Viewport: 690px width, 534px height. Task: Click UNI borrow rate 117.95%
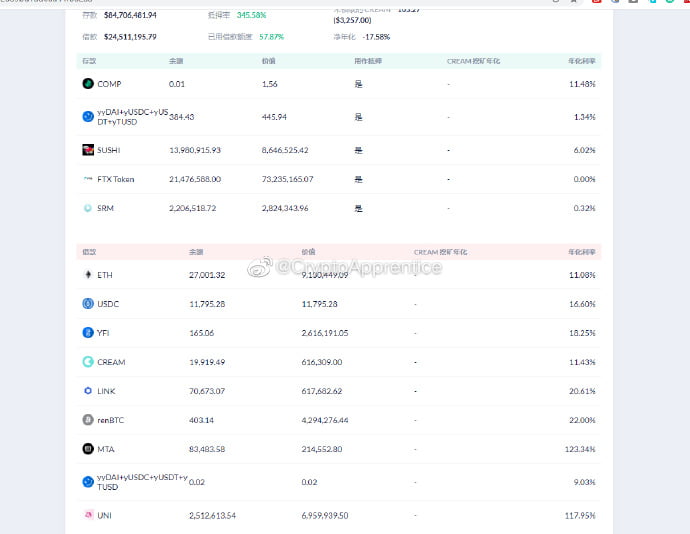point(580,516)
